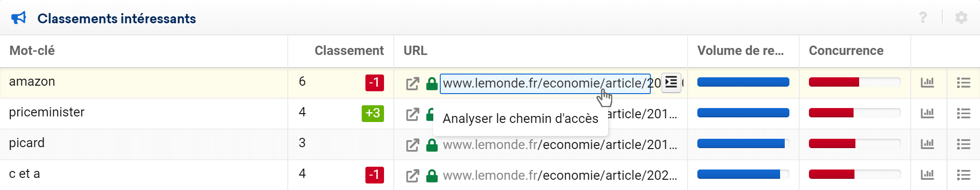980x190 pixels.
Task: Open the list icon for picard row
Action: click(x=963, y=144)
